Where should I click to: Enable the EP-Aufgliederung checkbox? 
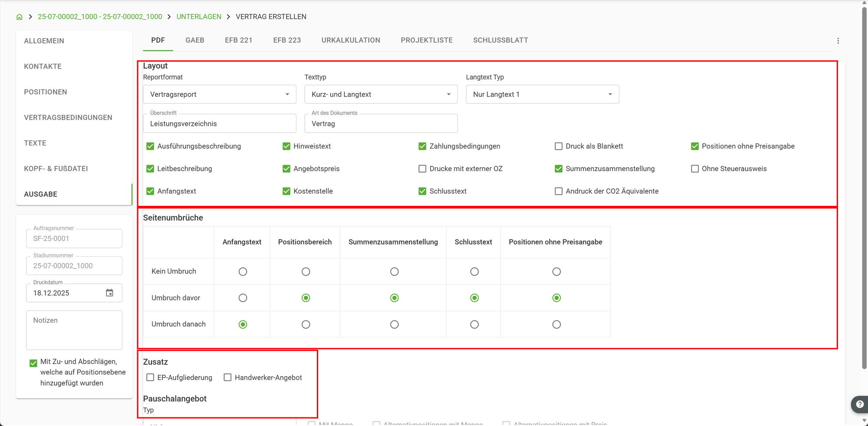coord(150,377)
